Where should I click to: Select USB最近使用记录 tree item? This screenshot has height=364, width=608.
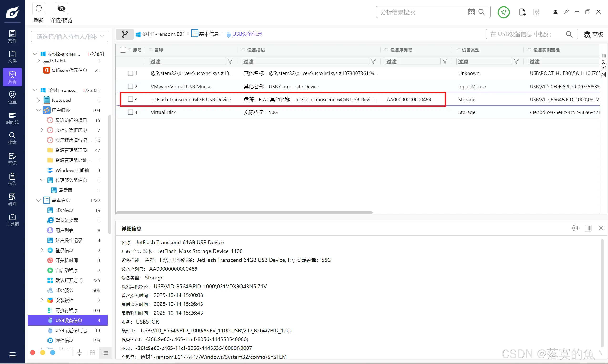[x=73, y=330]
